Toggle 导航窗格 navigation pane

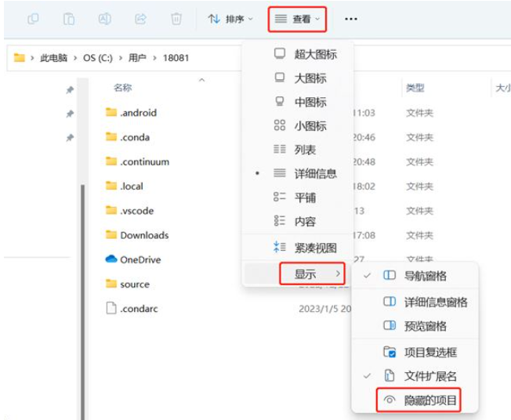coord(415,276)
